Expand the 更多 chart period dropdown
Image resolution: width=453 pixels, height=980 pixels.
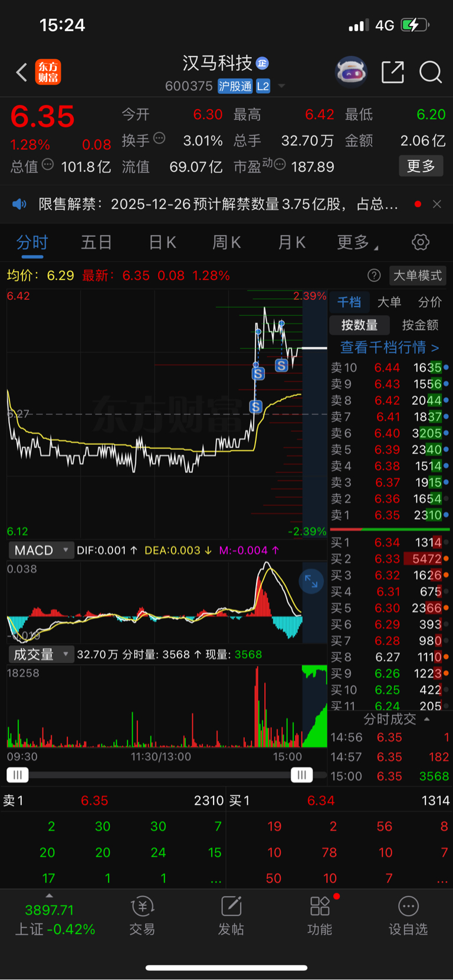[357, 242]
